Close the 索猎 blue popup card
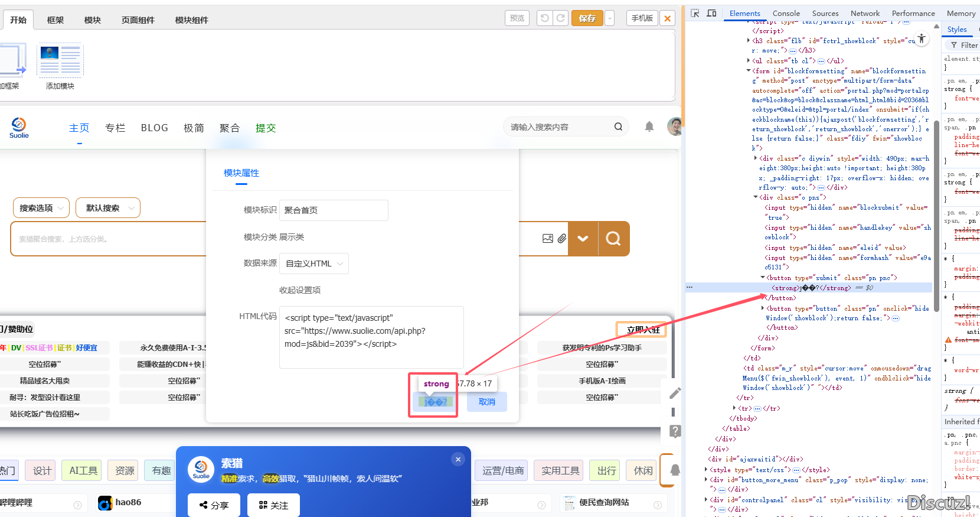This screenshot has height=517, width=980. (x=458, y=459)
